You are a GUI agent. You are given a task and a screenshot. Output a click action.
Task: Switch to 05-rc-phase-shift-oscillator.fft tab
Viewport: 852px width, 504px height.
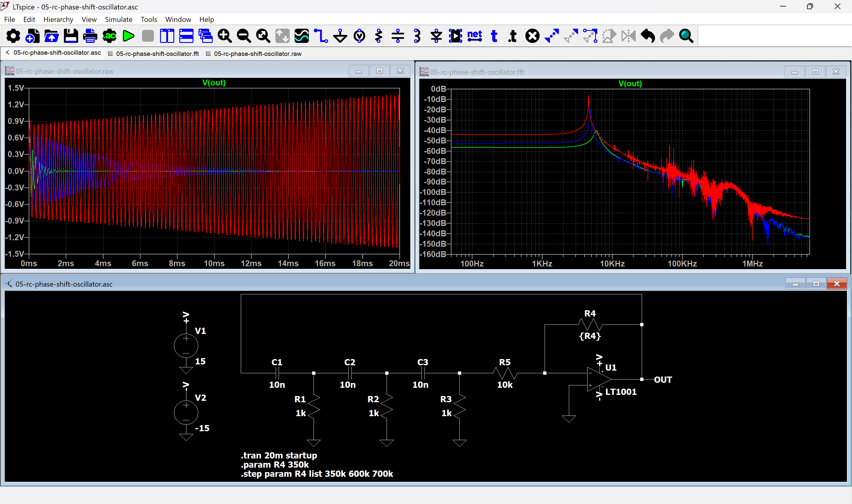157,54
